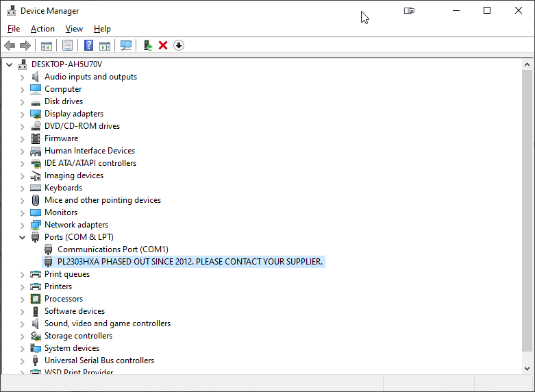Open Properties toolbar icon
The width and height of the screenshot is (535, 392).
coord(68,45)
